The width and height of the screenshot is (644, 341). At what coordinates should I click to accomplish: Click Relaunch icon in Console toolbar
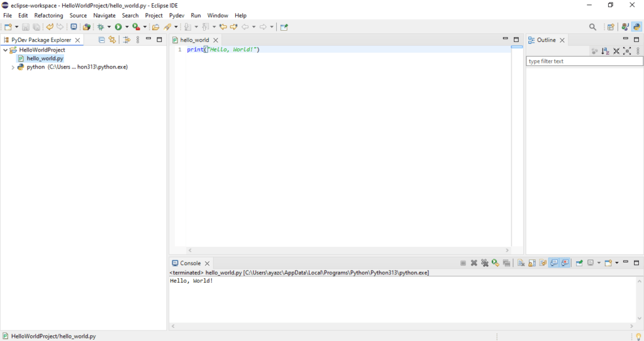pos(496,263)
